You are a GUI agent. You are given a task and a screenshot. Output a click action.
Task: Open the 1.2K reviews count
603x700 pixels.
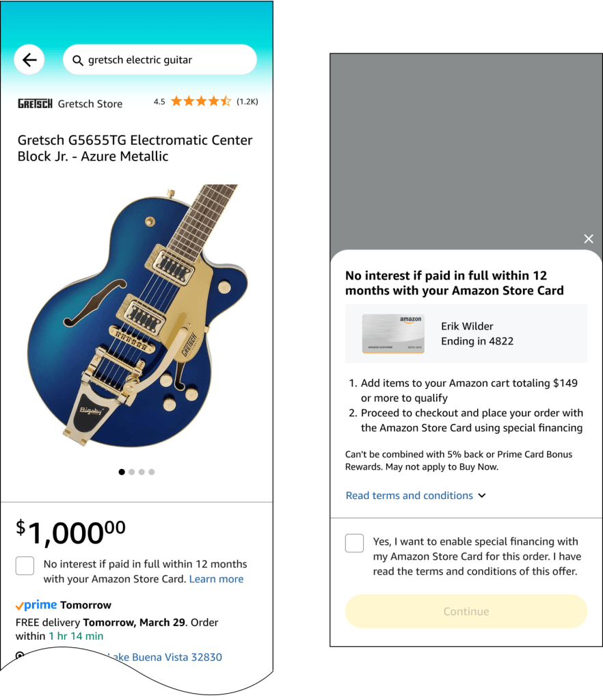coord(247,102)
